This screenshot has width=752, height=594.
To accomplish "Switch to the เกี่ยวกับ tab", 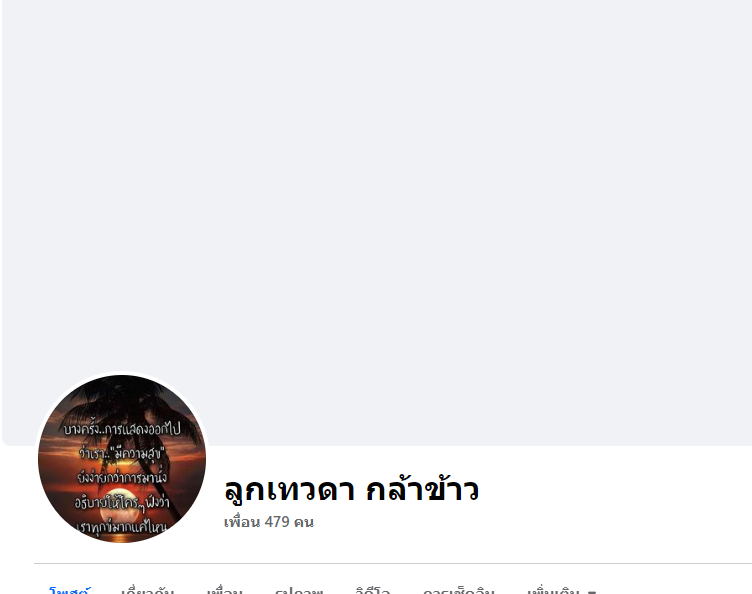I will coord(147,590).
